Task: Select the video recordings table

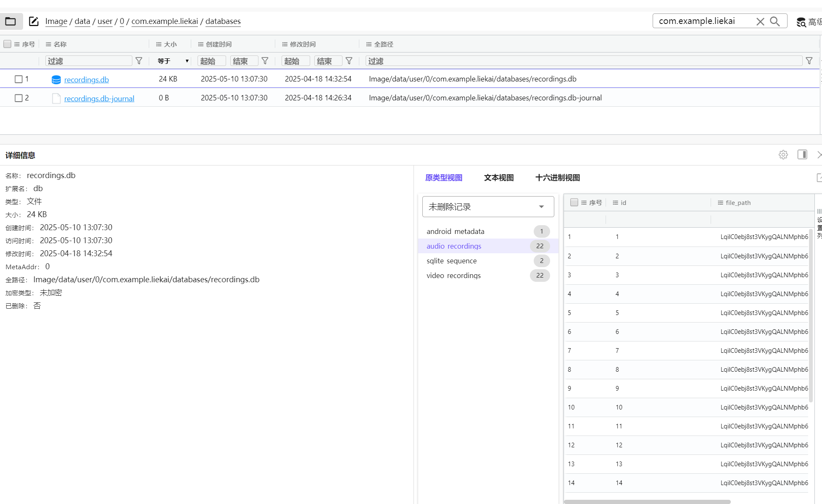Action: pyautogui.click(x=453, y=276)
